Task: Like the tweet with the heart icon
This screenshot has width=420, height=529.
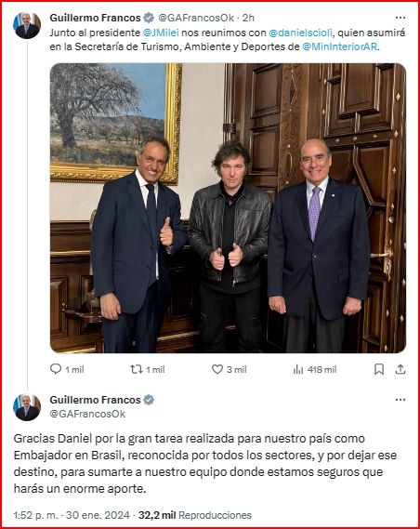Action: point(217,369)
